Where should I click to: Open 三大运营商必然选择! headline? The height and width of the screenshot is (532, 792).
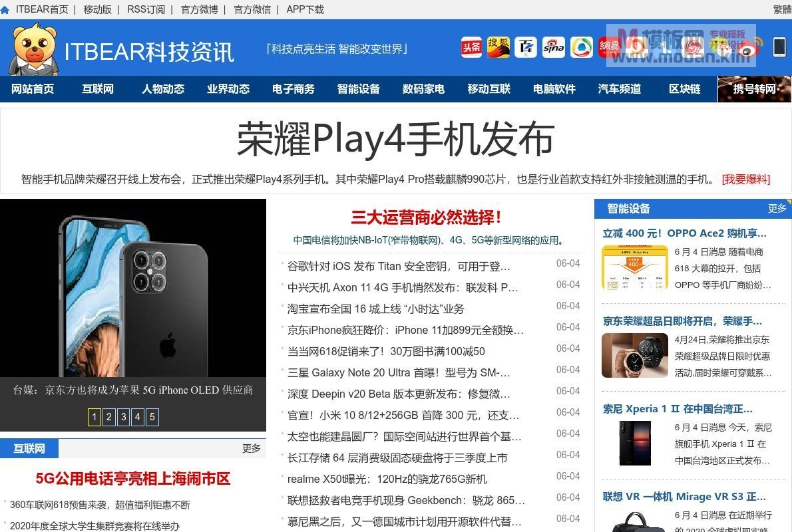(x=426, y=217)
